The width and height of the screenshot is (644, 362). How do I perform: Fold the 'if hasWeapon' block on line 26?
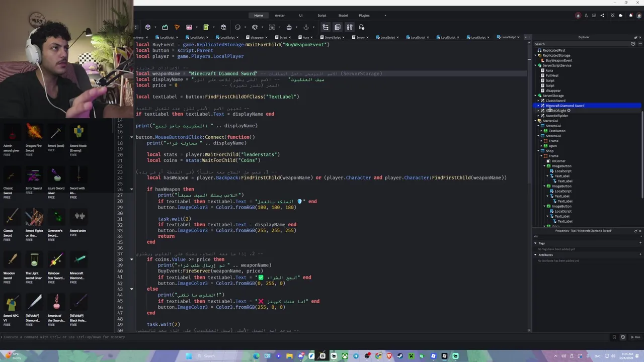click(131, 189)
